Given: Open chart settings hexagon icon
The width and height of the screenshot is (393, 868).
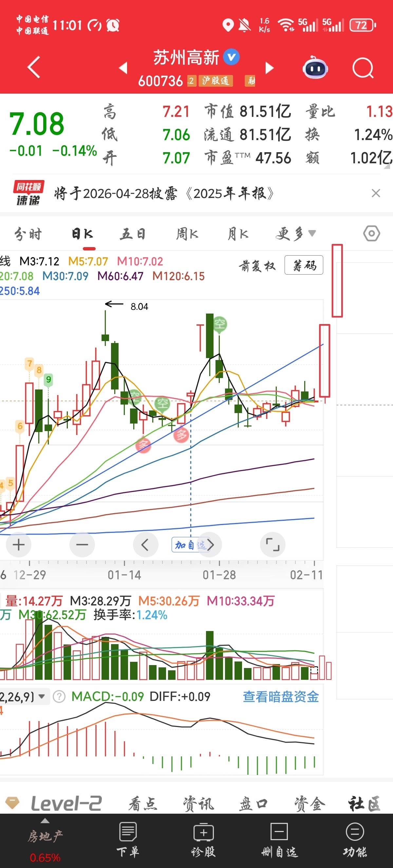Looking at the screenshot, I should 371,233.
